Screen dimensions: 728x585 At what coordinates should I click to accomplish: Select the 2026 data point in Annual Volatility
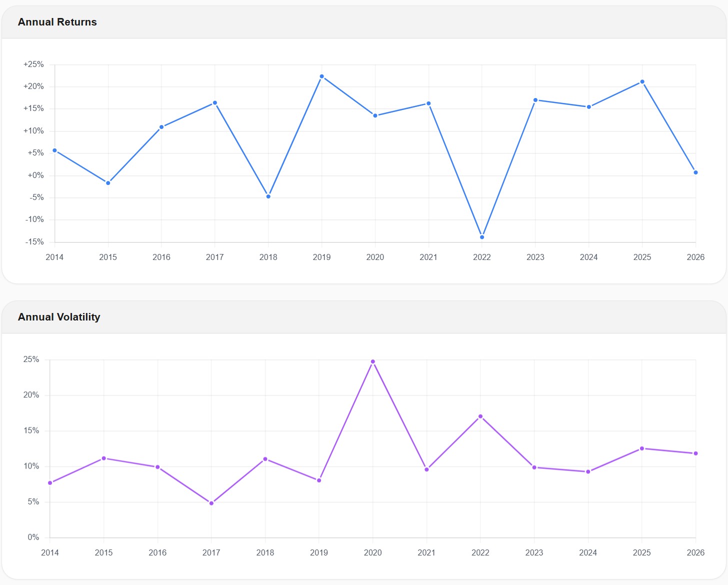695,453
